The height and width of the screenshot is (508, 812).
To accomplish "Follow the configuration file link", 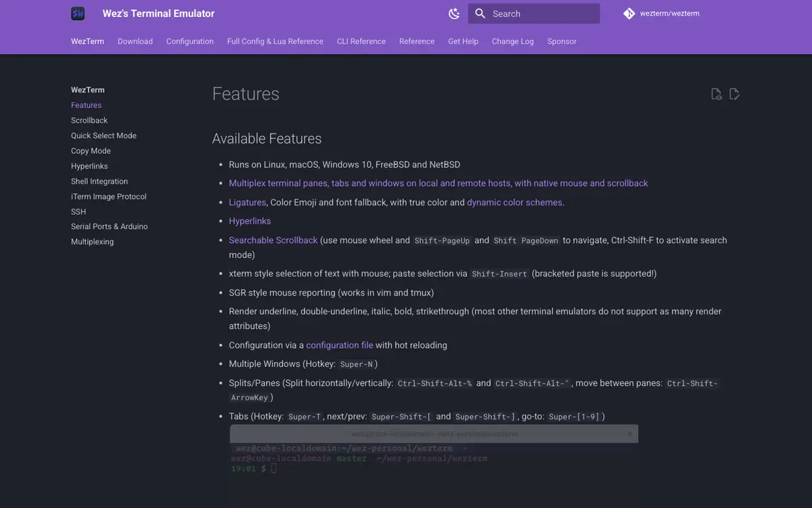I will pyautogui.click(x=340, y=345).
